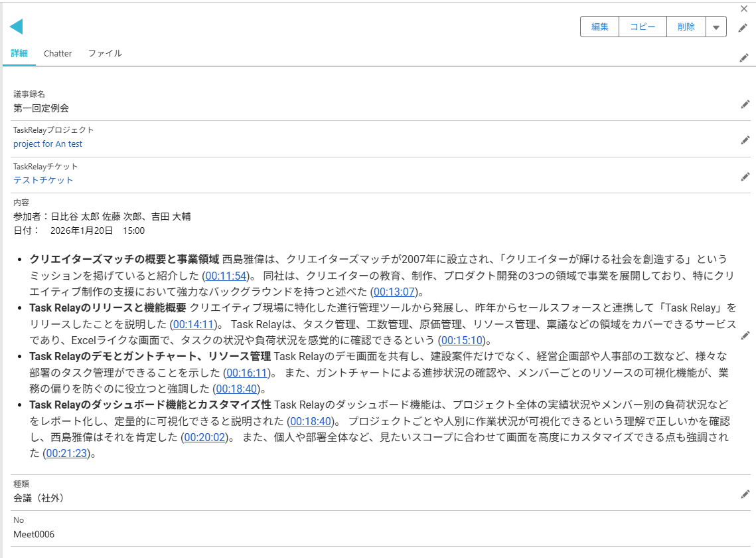Click the 会議（社外） type value

click(x=38, y=498)
